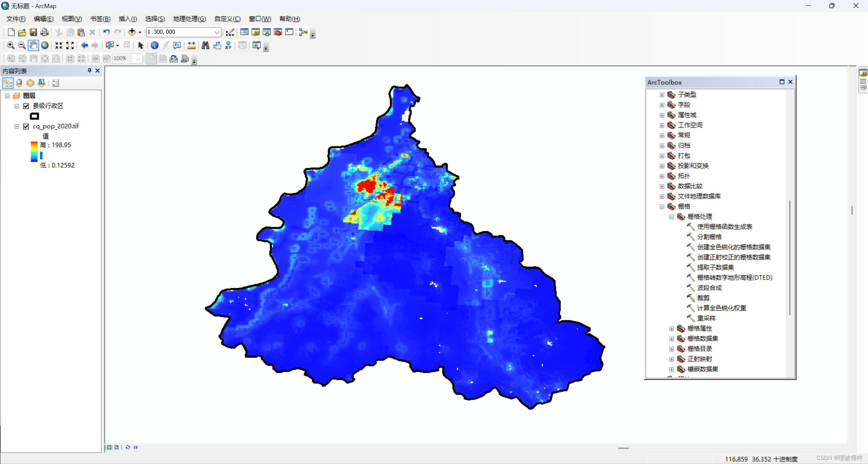Open the Find binoculars tool
Image resolution: width=868 pixels, height=464 pixels.
tap(205, 45)
